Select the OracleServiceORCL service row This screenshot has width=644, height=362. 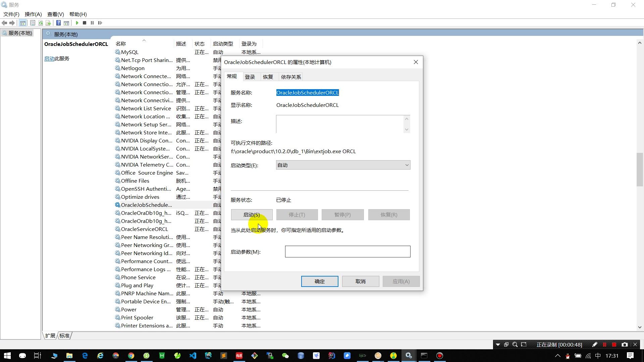(145, 229)
